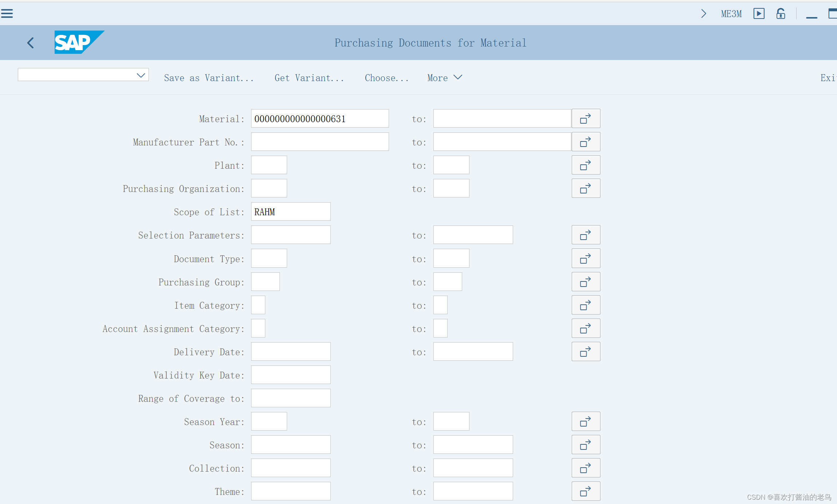Click the Get Variant button
Screen dimensions: 837x504
pyautogui.click(x=309, y=78)
